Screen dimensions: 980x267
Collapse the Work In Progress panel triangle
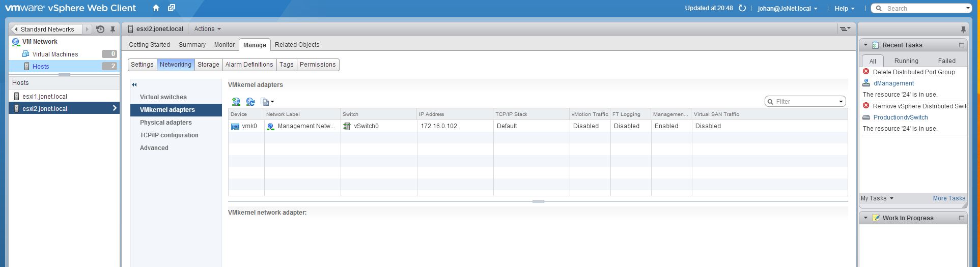click(865, 218)
